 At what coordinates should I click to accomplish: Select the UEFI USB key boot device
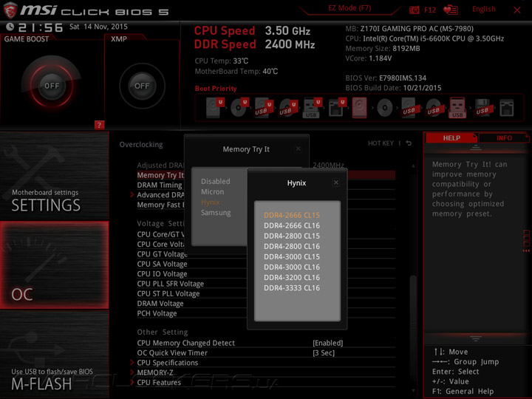pyautogui.click(x=311, y=108)
